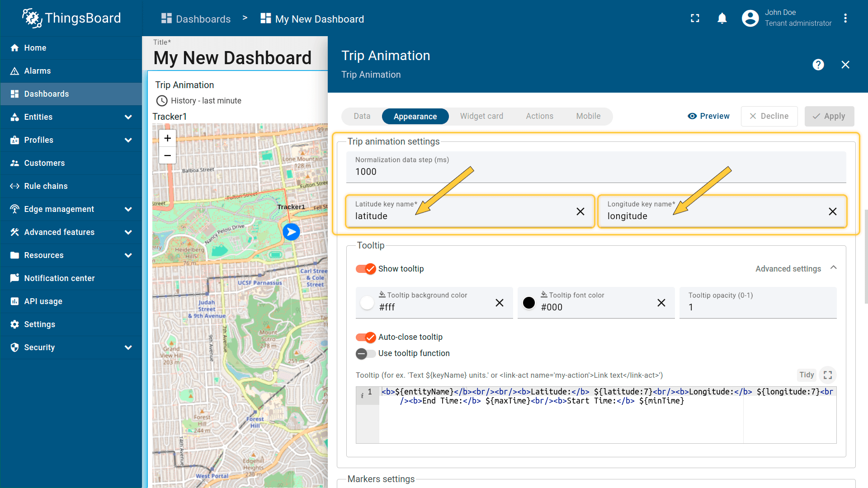Click the Edge management antenna icon
The image size is (868, 488).
(x=14, y=209)
